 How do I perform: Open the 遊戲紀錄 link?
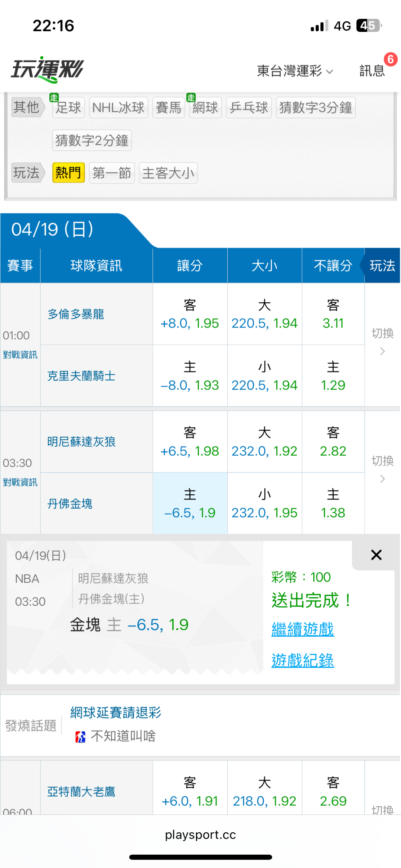[303, 660]
